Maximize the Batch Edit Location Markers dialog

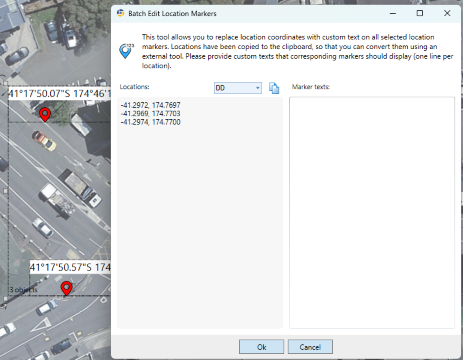tap(420, 13)
